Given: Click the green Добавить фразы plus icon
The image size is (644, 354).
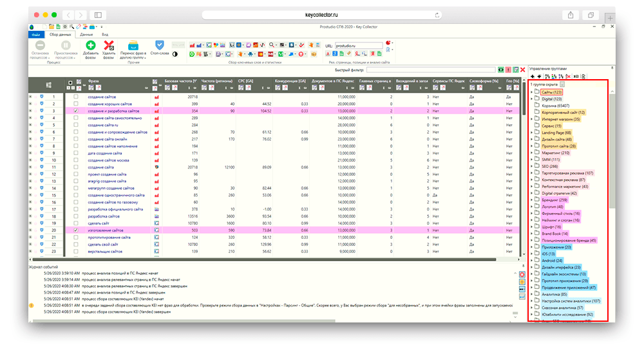Looking at the screenshot, I should (x=90, y=45).
